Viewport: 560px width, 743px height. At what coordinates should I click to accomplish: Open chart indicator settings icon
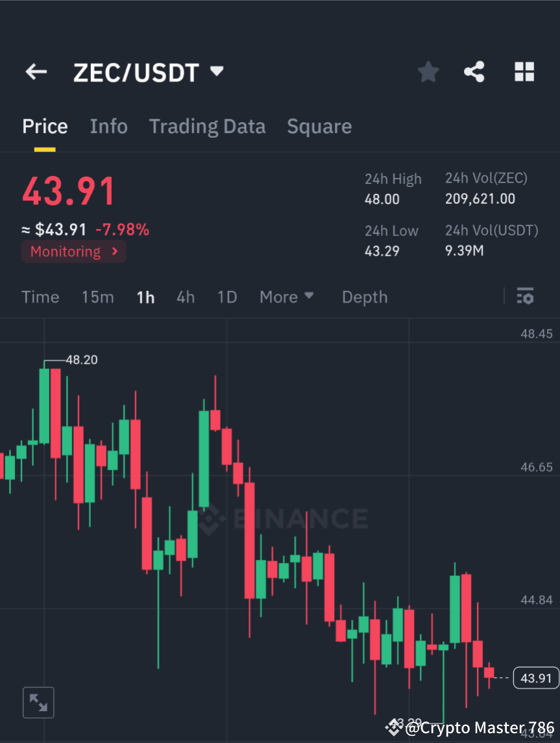(x=526, y=297)
